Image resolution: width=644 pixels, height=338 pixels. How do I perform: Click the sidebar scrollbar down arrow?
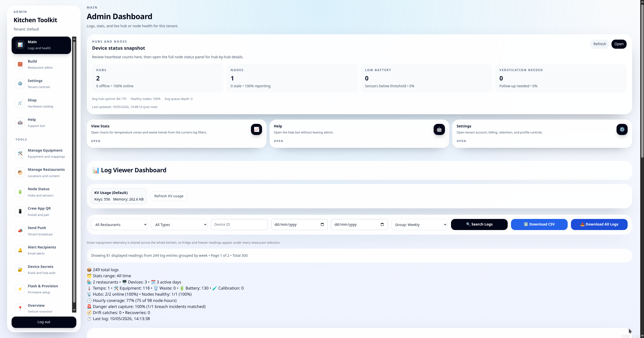click(x=74, y=310)
